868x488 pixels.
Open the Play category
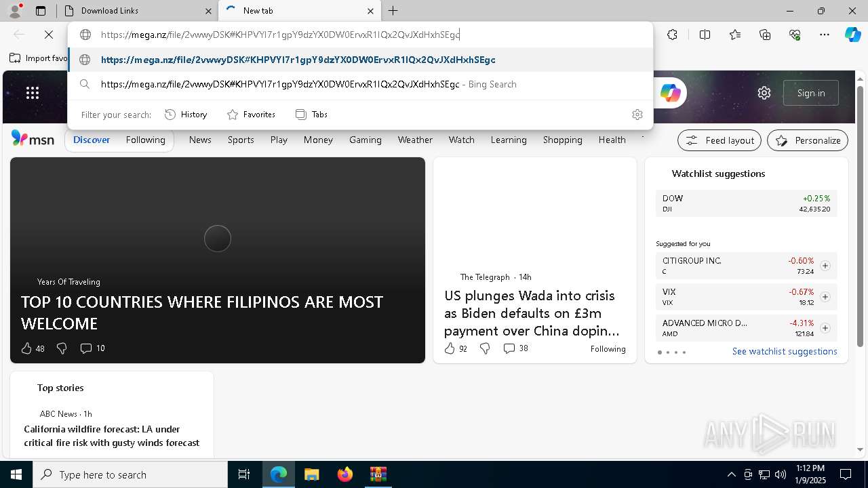point(279,140)
